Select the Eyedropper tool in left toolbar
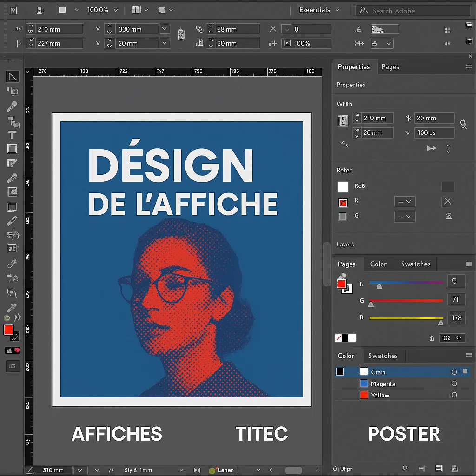This screenshot has height=476, width=476. [12, 106]
